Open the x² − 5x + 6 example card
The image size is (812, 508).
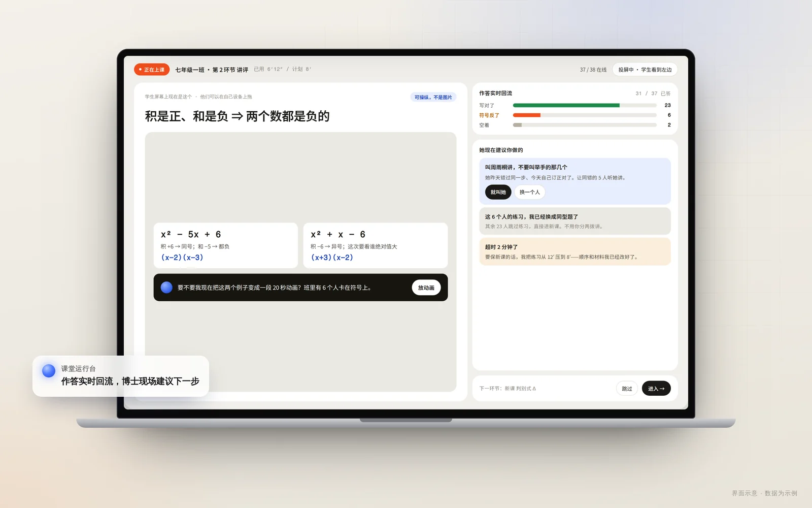coord(225,245)
